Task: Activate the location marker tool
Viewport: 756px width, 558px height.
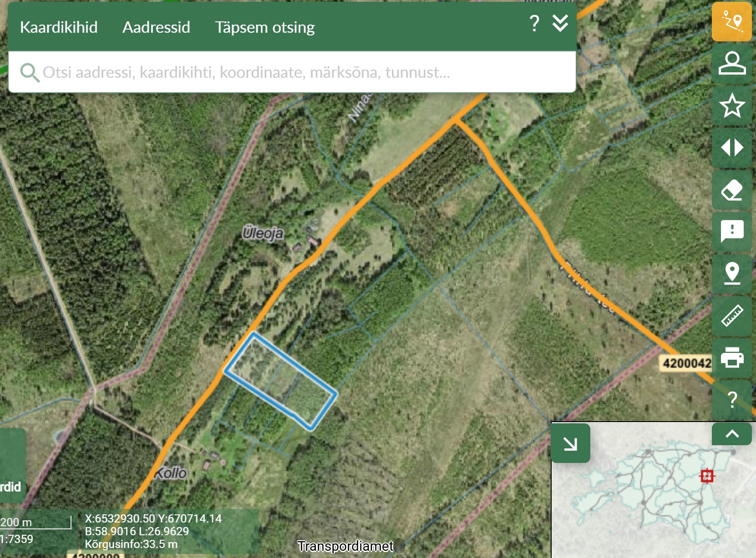Action: tap(731, 274)
